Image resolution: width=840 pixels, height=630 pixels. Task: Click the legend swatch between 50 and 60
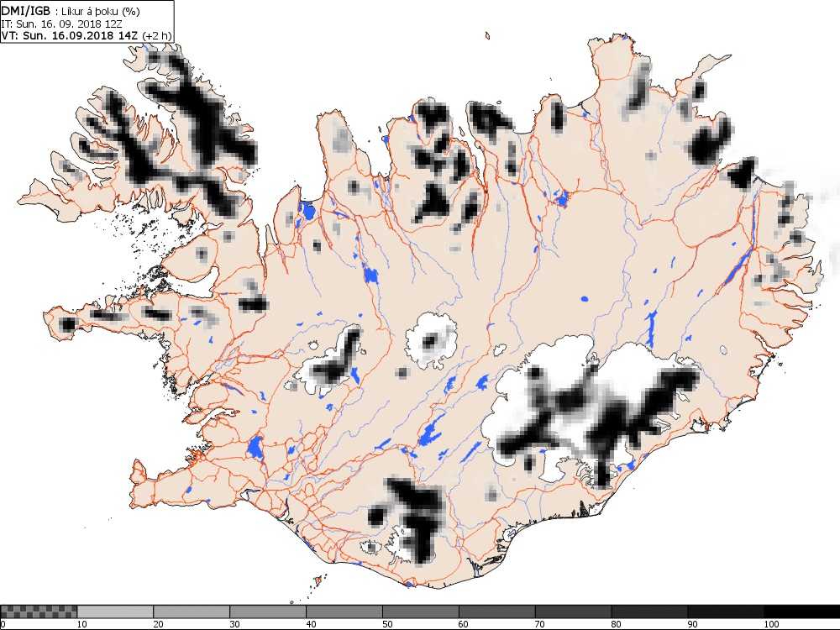[421, 612]
